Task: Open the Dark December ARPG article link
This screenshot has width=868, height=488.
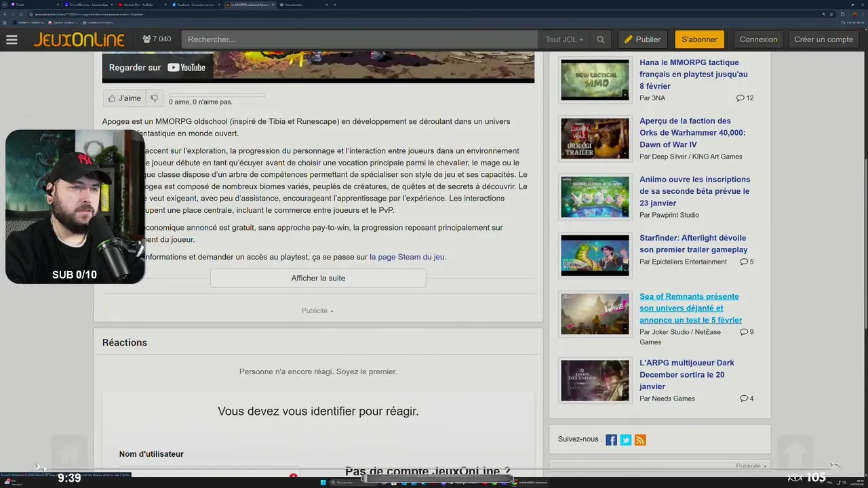Action: tap(687, 375)
